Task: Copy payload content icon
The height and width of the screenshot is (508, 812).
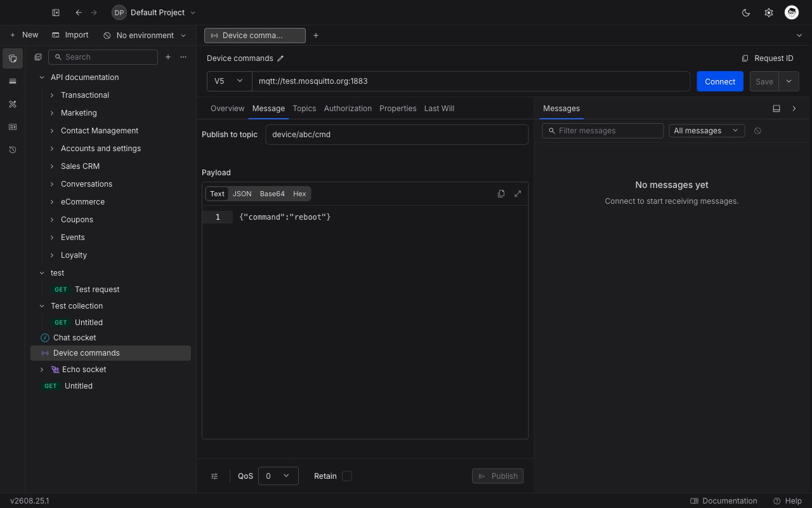Action: coord(501,194)
